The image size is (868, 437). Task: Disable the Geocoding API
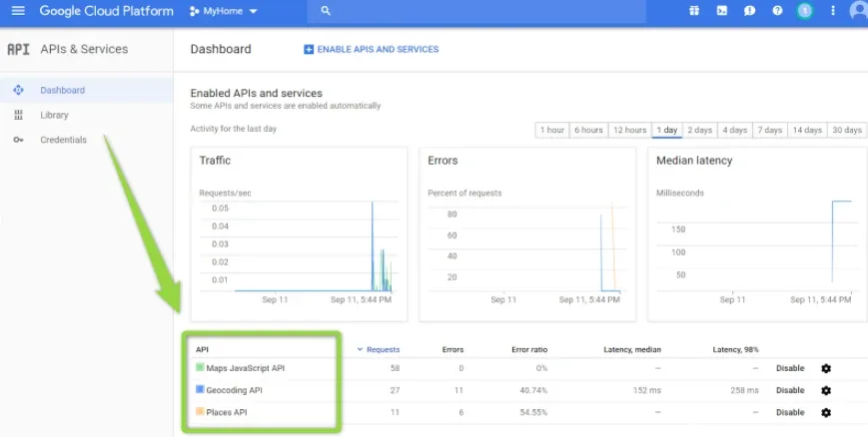point(790,390)
